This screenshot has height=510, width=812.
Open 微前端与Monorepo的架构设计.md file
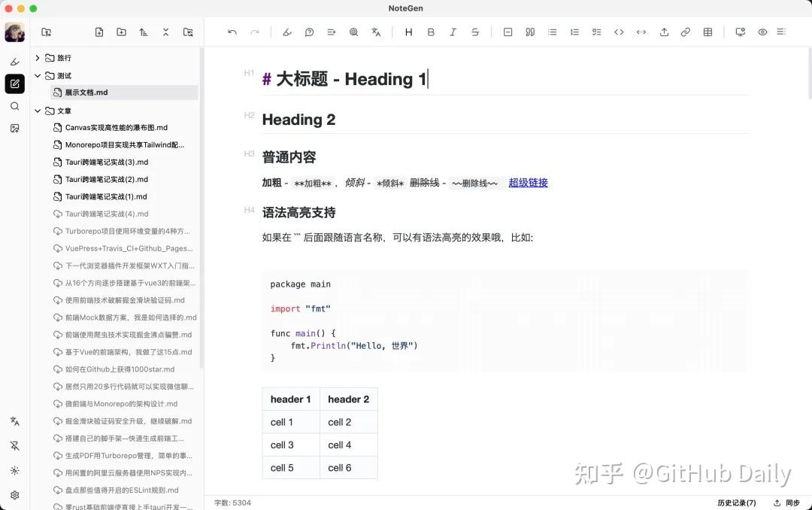pos(121,404)
